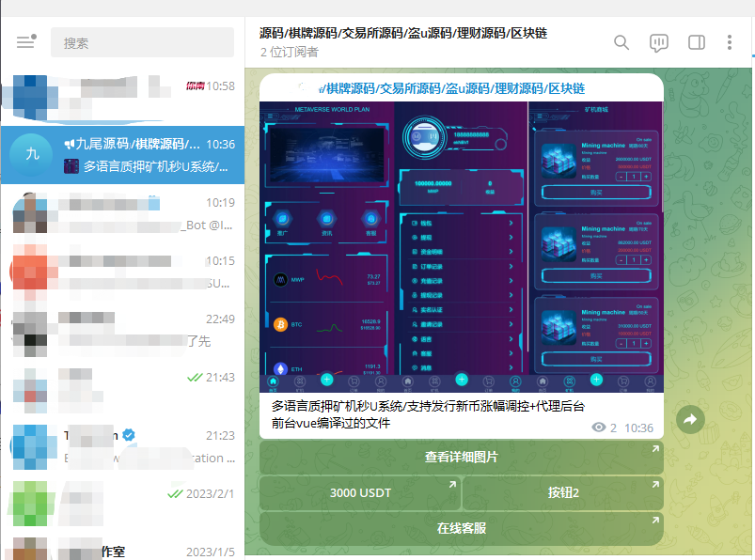Open the three-dot more options menu
This screenshot has width=755, height=560.
(730, 42)
